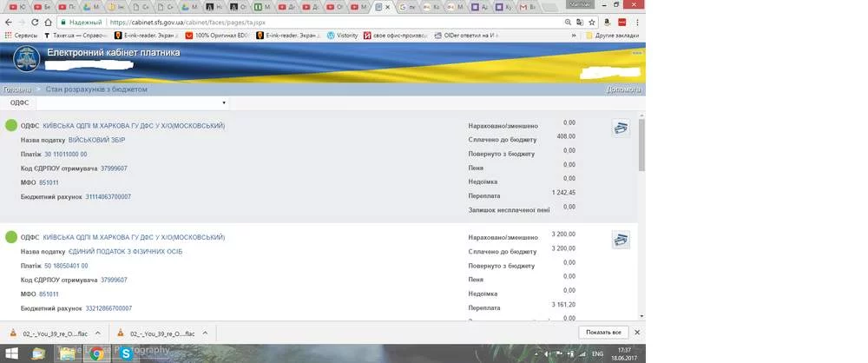
Task: Open the first downloaded flac file
Action: pos(49,333)
